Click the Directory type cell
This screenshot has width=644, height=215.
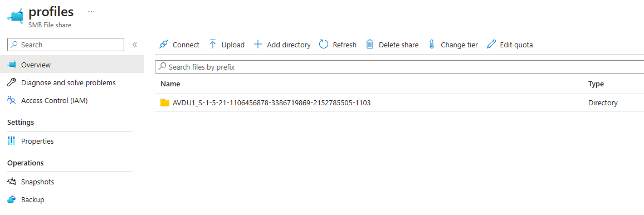tap(603, 103)
